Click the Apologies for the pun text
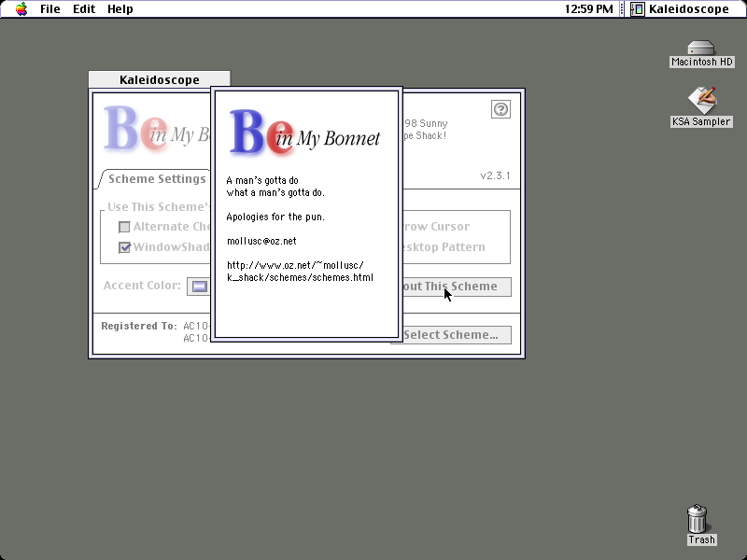This screenshot has width=747, height=560. [x=275, y=217]
